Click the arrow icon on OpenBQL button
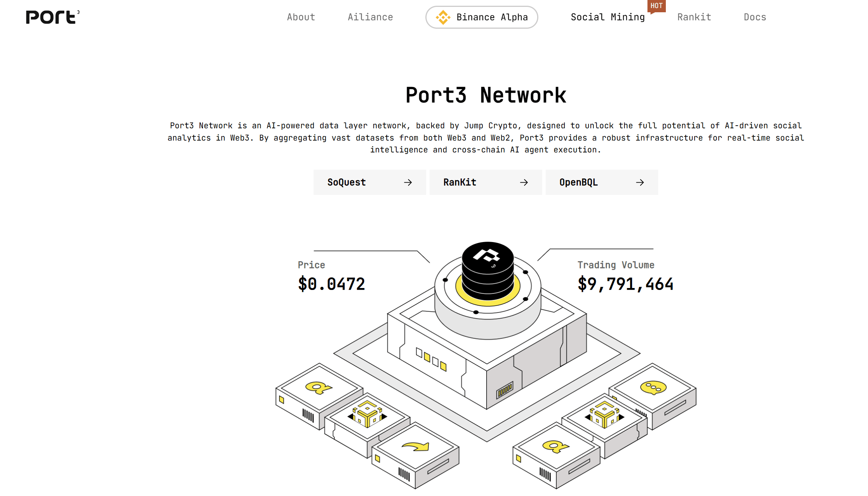Viewport: 868px width, 496px height. tap(640, 183)
